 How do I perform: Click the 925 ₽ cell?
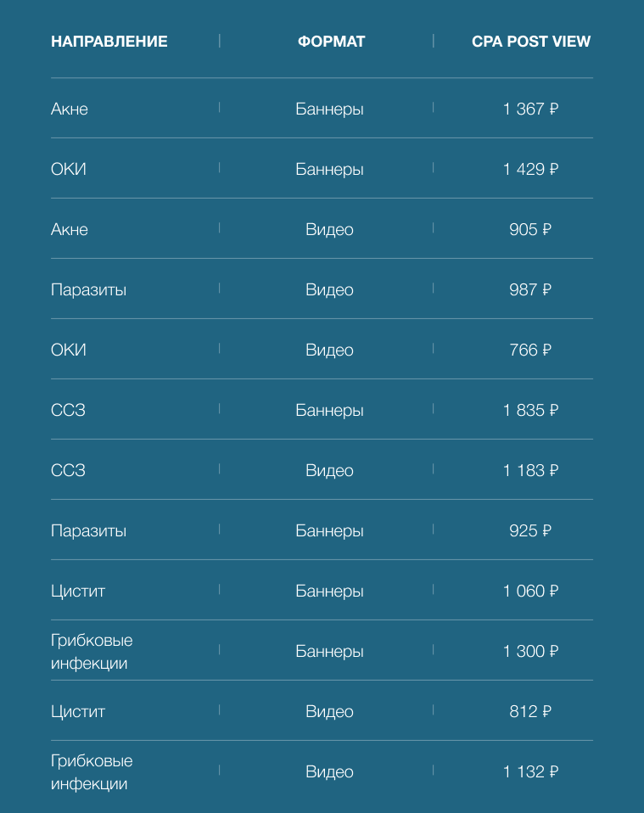[530, 530]
